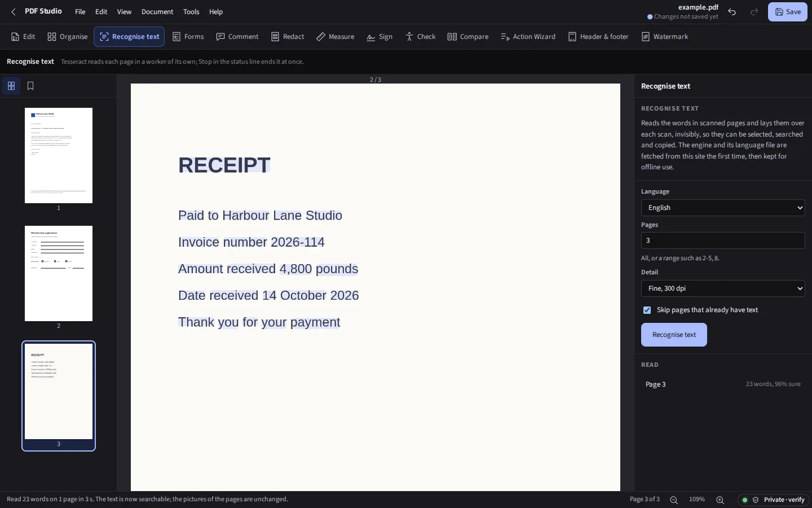This screenshot has height=508, width=812.
Task: Select the Recognise text tool tab
Action: (x=129, y=37)
